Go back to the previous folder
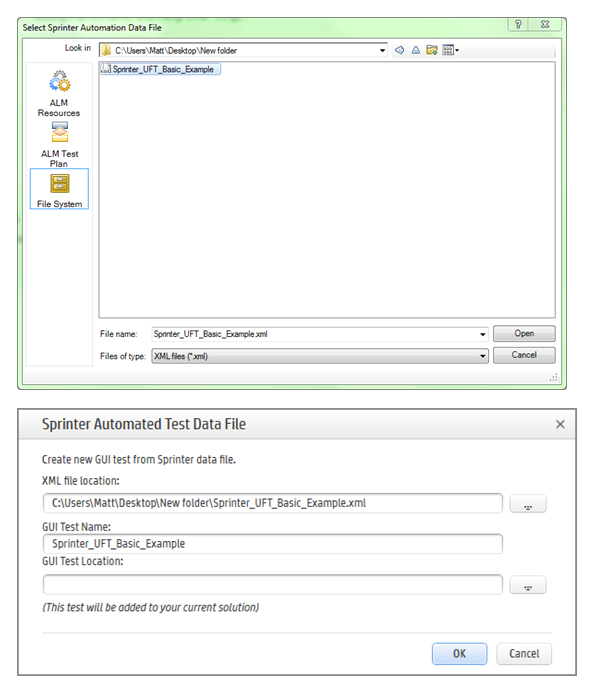 pos(399,50)
